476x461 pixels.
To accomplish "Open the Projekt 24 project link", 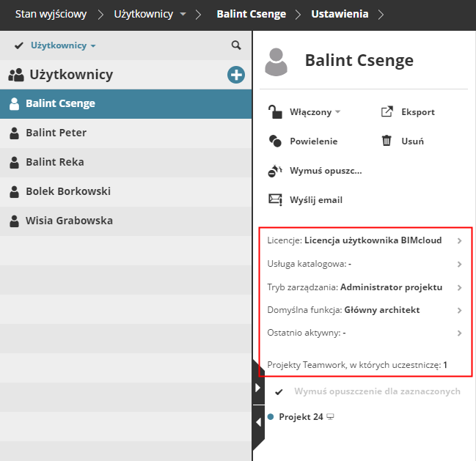I will pyautogui.click(x=301, y=417).
